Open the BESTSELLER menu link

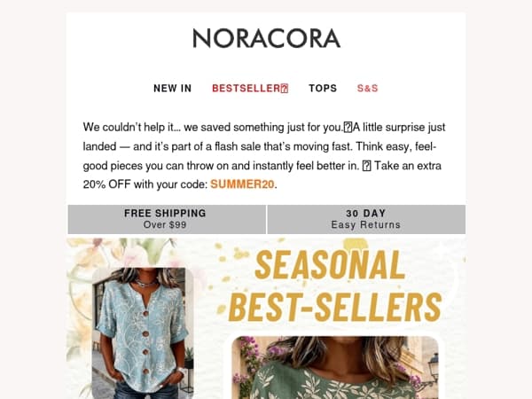(x=250, y=88)
